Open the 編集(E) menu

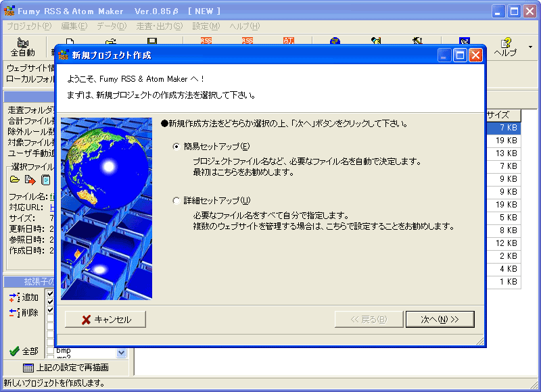click(74, 26)
